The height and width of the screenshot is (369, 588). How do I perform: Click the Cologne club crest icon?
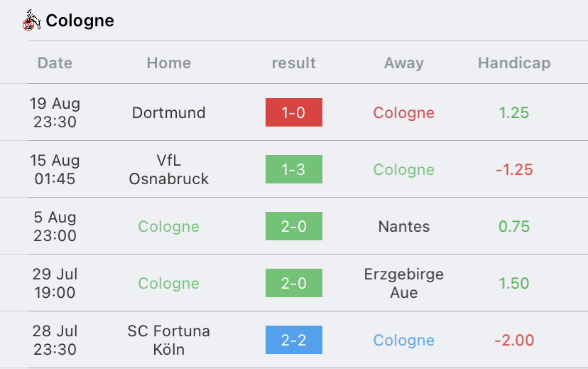(x=31, y=21)
